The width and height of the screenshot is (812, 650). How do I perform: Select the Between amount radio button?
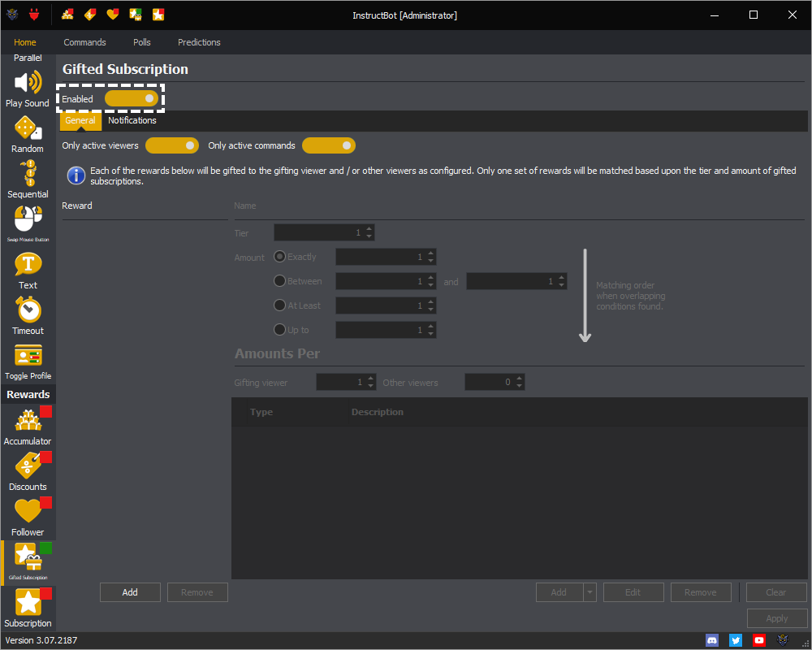tap(279, 281)
